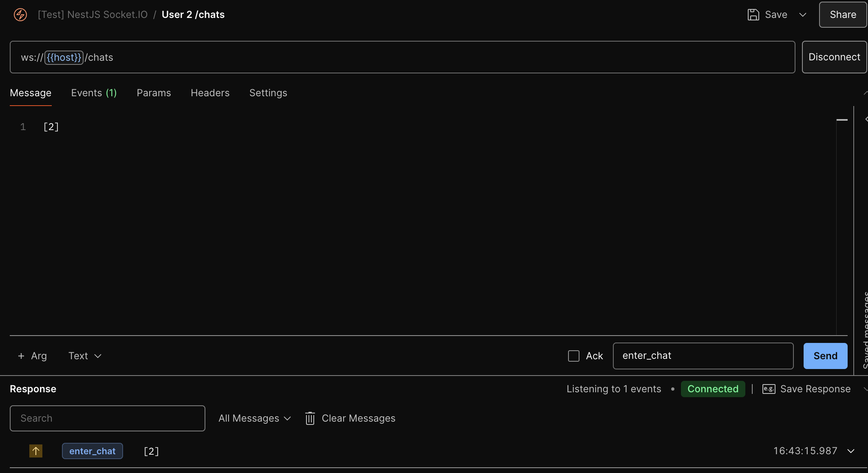Viewport: 868px width, 473px height.
Task: Click the plus icon to add Arg
Action: pos(21,356)
